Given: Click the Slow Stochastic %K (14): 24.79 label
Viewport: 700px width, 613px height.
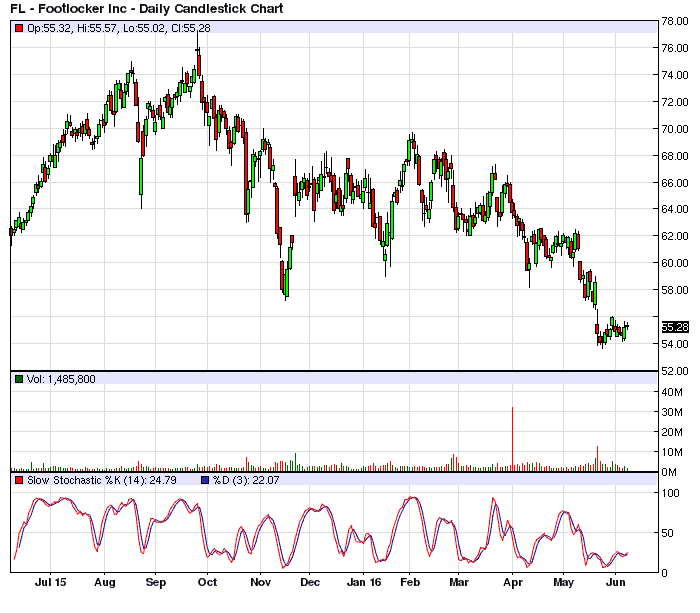Looking at the screenshot, I should [x=102, y=480].
